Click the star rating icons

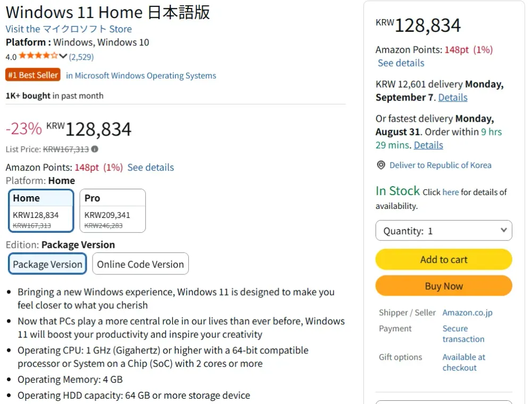tap(38, 56)
